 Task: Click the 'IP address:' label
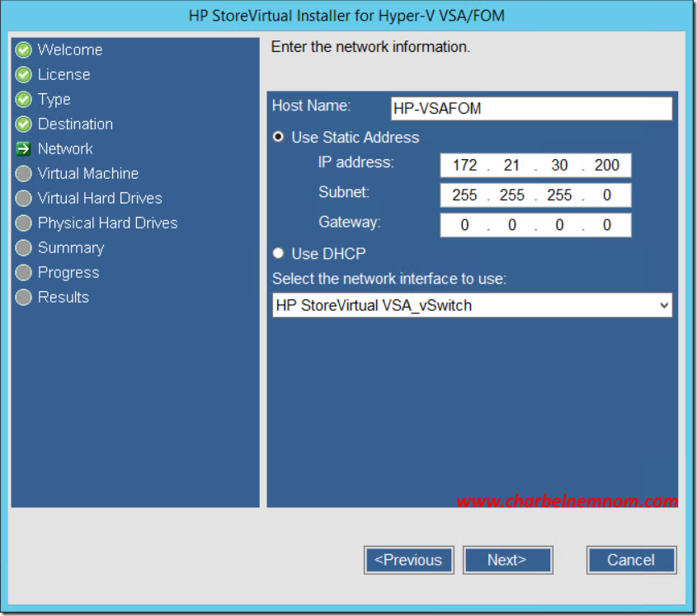[x=356, y=162]
